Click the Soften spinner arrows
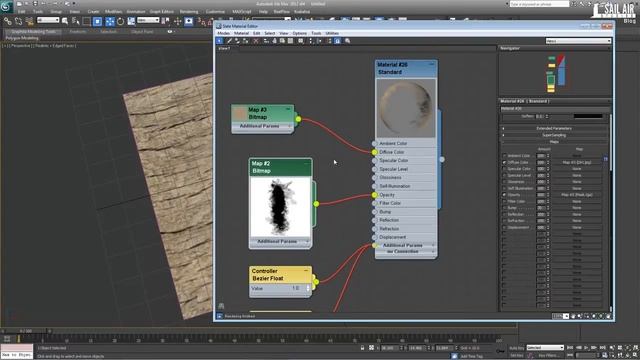Viewport: 640px width, 360px height. 547,116
